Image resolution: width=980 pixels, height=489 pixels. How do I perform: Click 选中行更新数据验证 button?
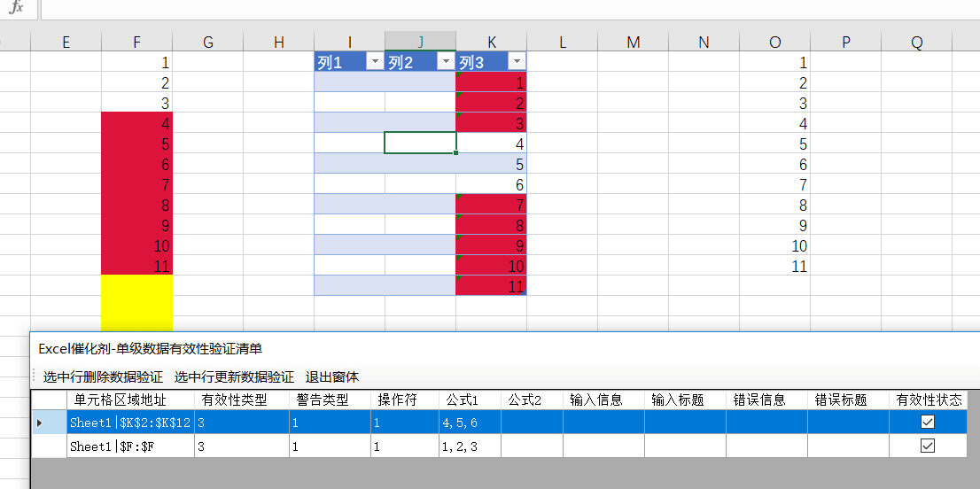(x=234, y=377)
